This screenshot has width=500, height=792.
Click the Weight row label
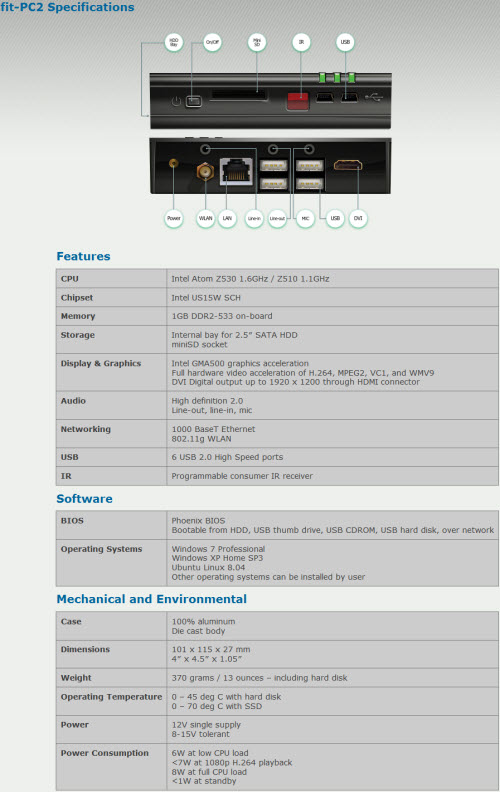click(x=76, y=678)
